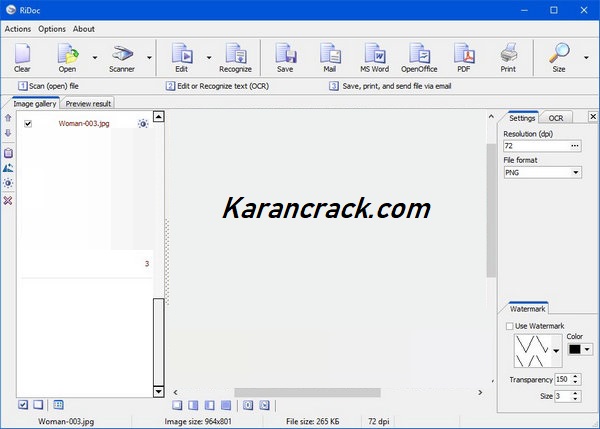Viewport: 600px width, 429px height.
Task: Click the Resolution dpi input field
Action: point(536,146)
